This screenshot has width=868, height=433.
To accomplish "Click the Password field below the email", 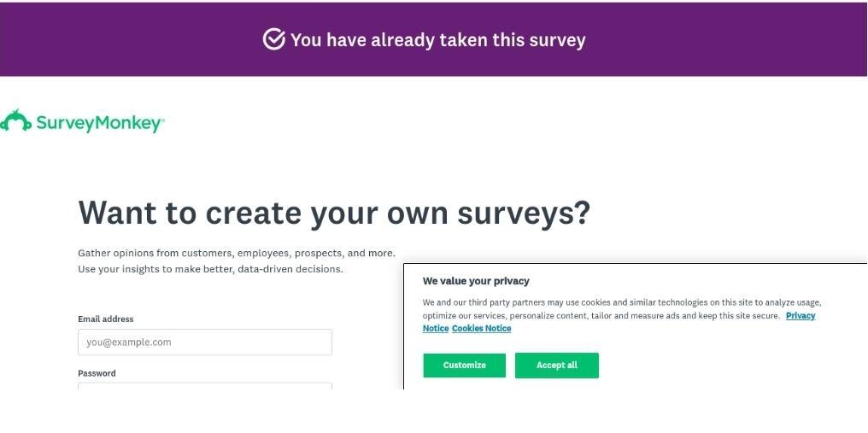I will click(x=204, y=386).
